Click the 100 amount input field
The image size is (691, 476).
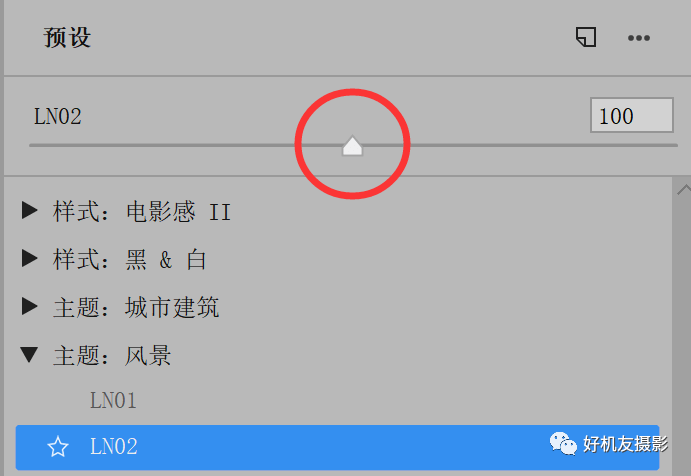[x=632, y=115]
